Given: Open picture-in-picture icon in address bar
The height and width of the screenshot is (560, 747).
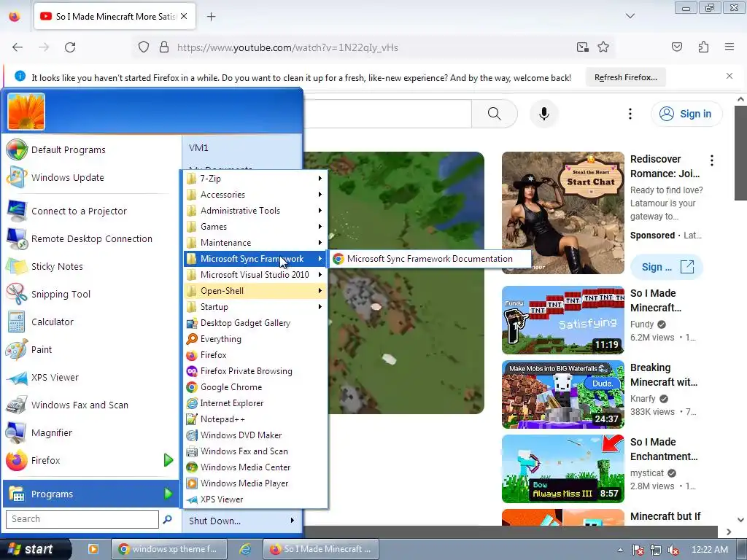Looking at the screenshot, I should [x=582, y=47].
